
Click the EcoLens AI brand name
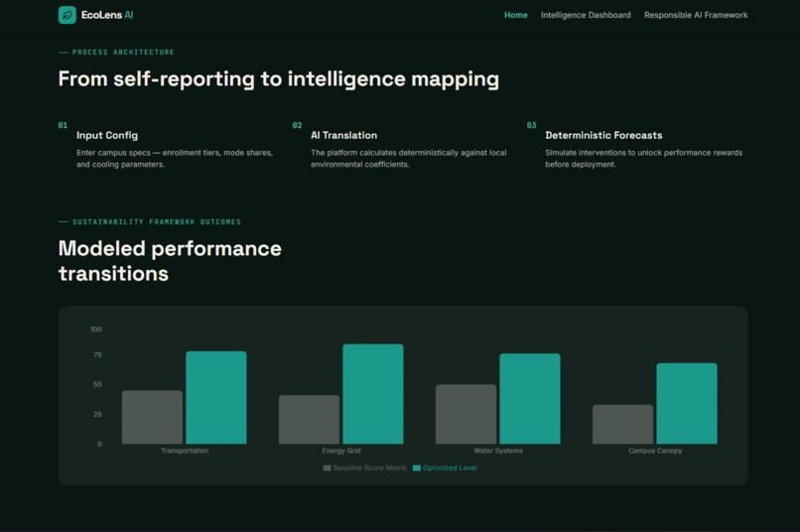[107, 15]
